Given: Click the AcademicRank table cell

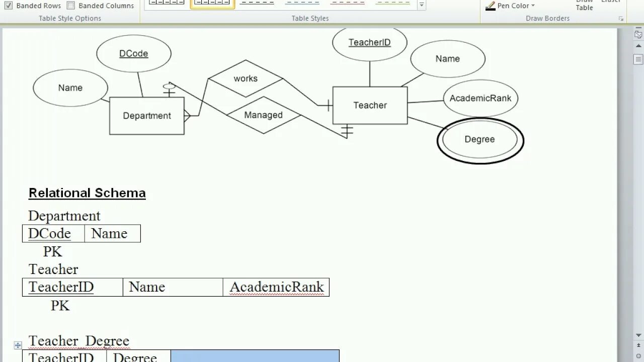Looking at the screenshot, I should click(x=276, y=287).
